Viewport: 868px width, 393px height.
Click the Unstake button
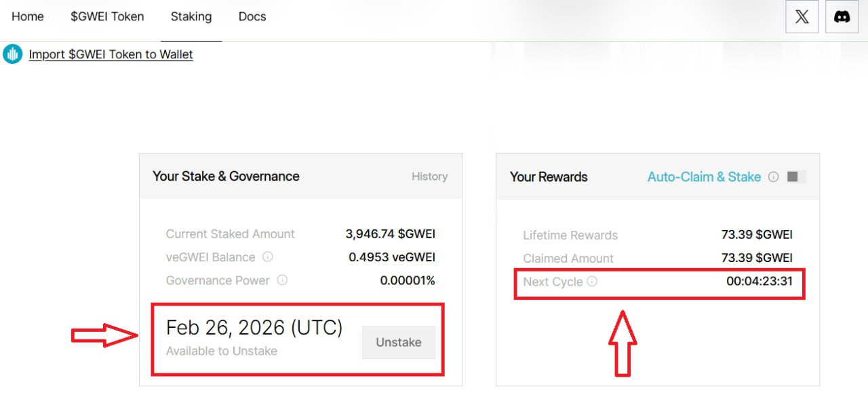tap(399, 342)
